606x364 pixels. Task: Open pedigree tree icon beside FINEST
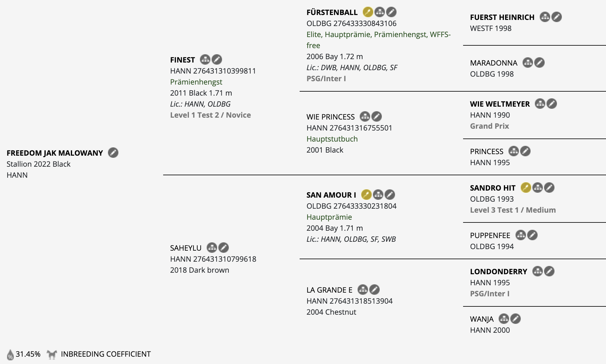pyautogui.click(x=205, y=59)
